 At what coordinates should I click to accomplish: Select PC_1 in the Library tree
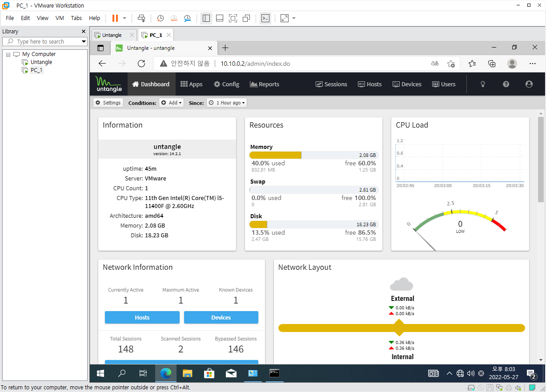point(36,70)
